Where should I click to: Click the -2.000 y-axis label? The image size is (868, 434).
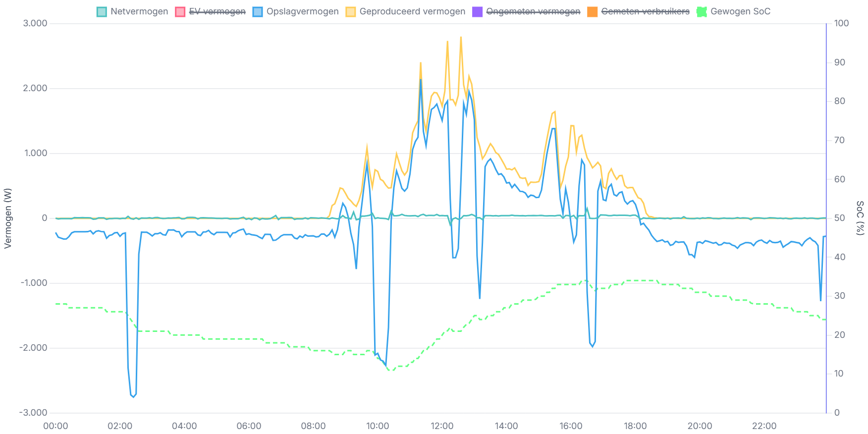33,348
